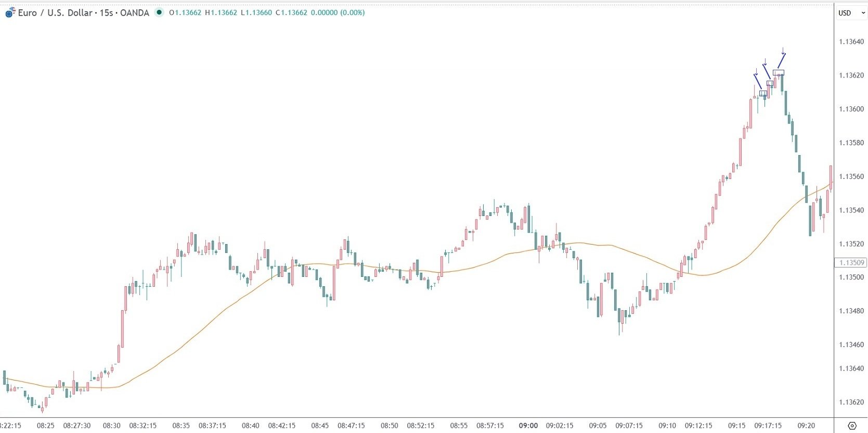Click the Euro/USD symbol globe icon
Image resolution: width=868 pixels, height=433 pixels.
[x=10, y=13]
